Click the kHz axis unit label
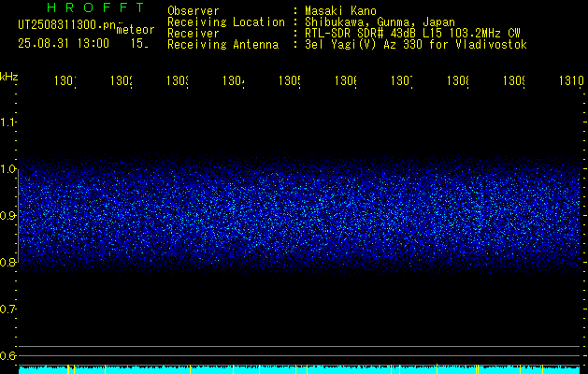The width and height of the screenshot is (588, 374). (9, 77)
